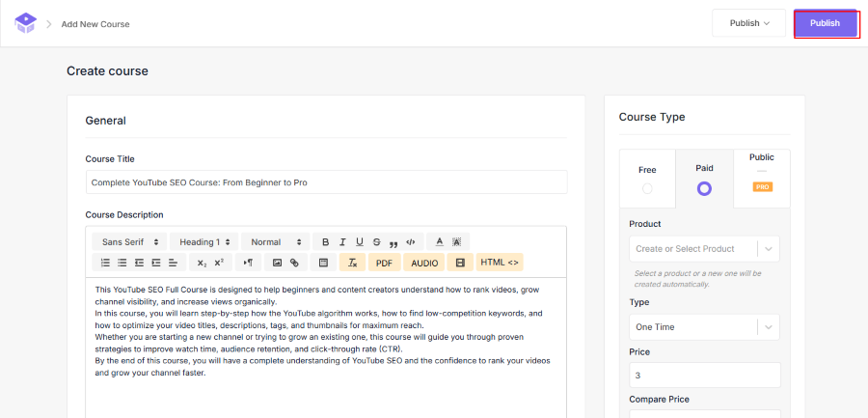Open the white Publish status dropdown
Image resolution: width=868 pixels, height=418 pixels.
(x=749, y=23)
